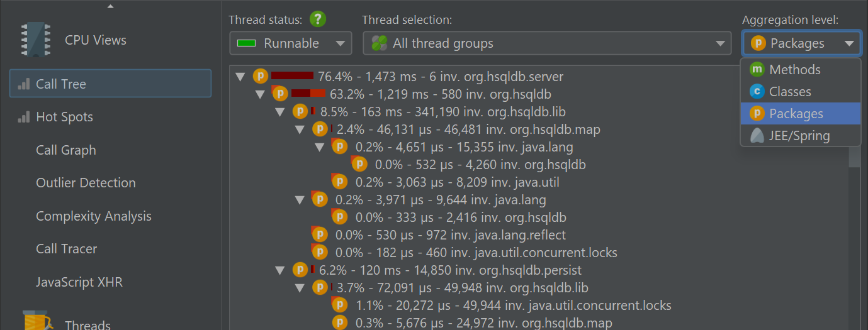Click the sidebar scroll-up arrow
The height and width of the screenshot is (330, 868).
[x=111, y=6]
